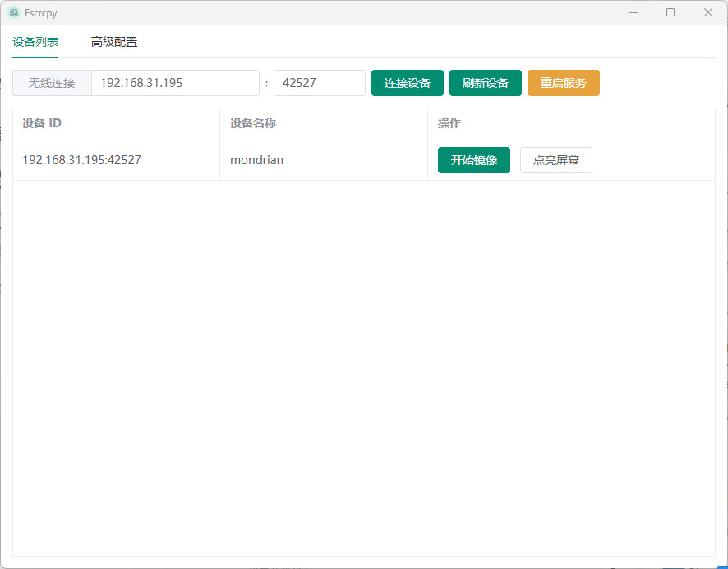
Task: Maximize the Escrcpy window
Action: click(670, 12)
